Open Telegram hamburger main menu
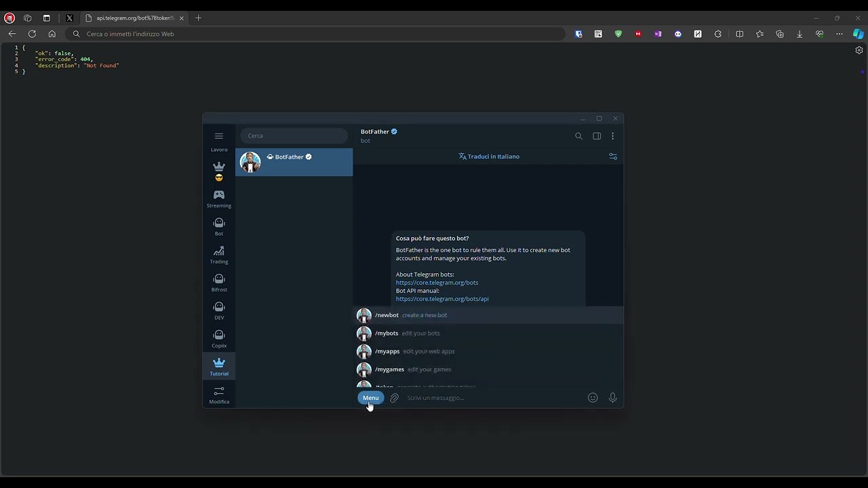This screenshot has width=868, height=488. pos(218,136)
